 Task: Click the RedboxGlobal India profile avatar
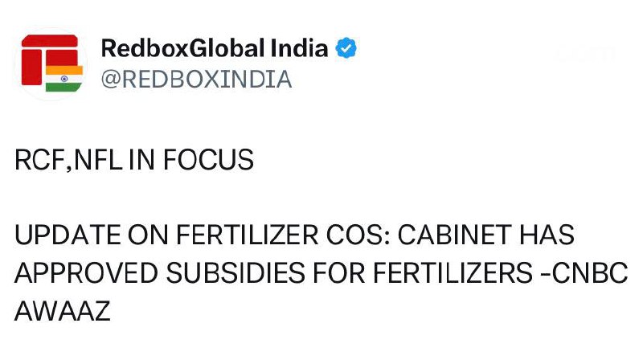coord(51,63)
